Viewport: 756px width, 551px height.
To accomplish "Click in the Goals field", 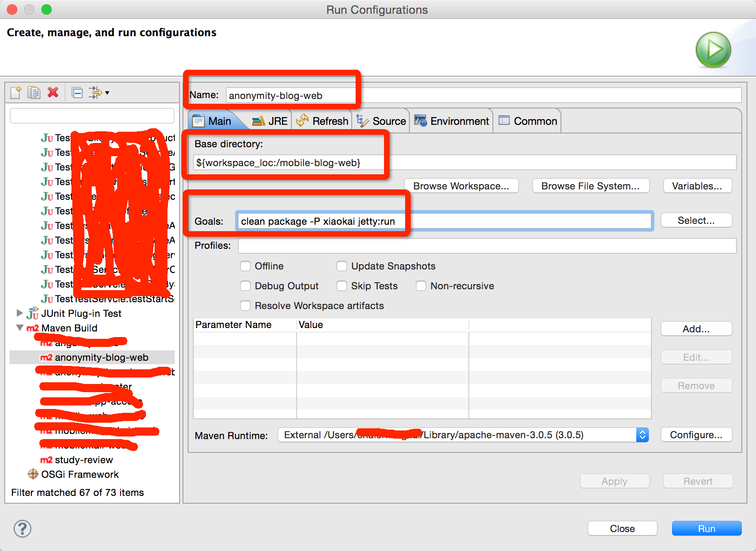I will [x=444, y=221].
